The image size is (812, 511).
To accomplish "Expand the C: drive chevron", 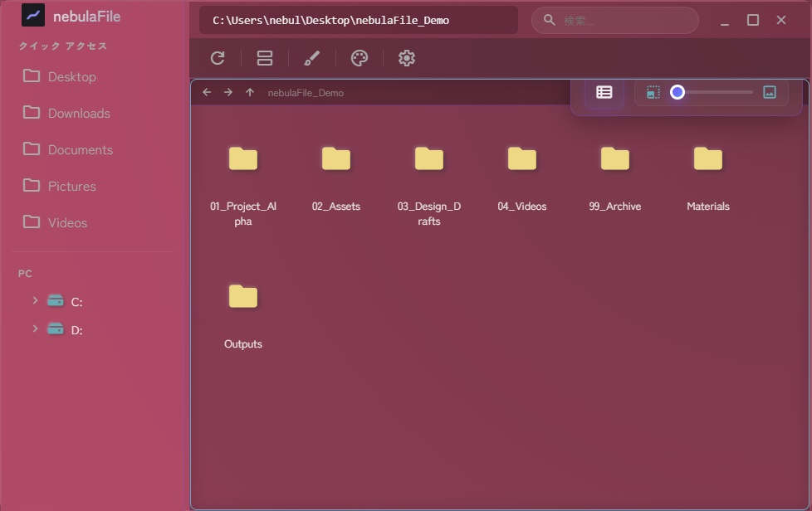I will coord(35,300).
